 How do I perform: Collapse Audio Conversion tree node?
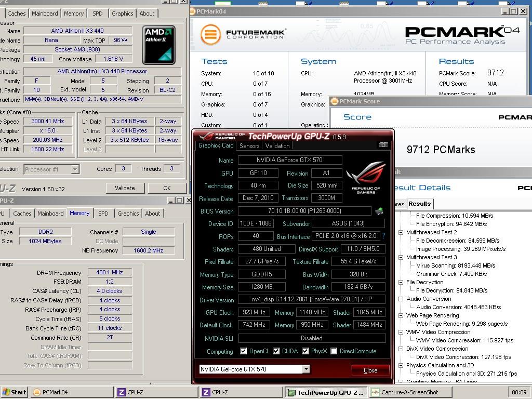point(401,299)
